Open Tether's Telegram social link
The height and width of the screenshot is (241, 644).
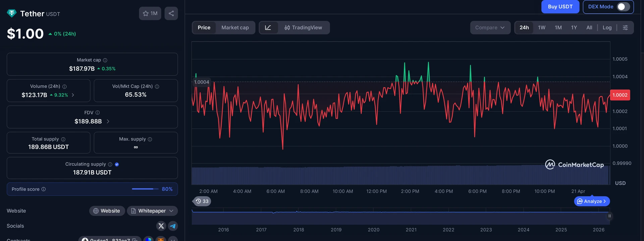pyautogui.click(x=173, y=226)
